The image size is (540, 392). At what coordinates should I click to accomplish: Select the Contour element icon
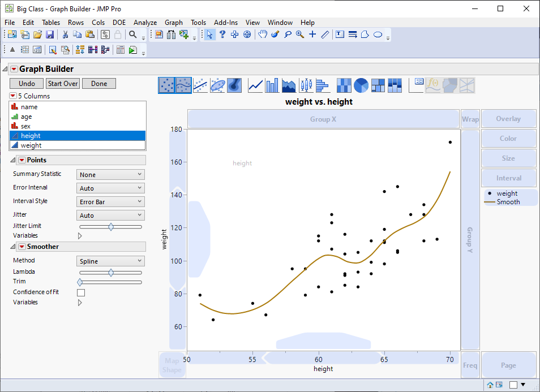234,85
